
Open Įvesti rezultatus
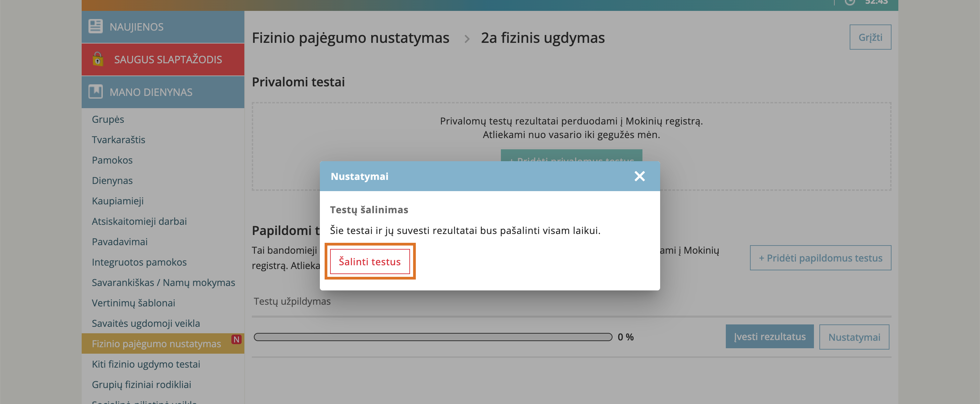tap(769, 337)
